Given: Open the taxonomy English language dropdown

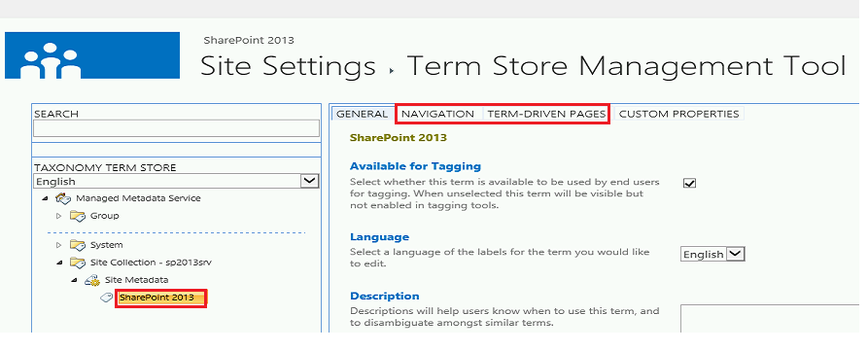Looking at the screenshot, I should click(x=176, y=181).
